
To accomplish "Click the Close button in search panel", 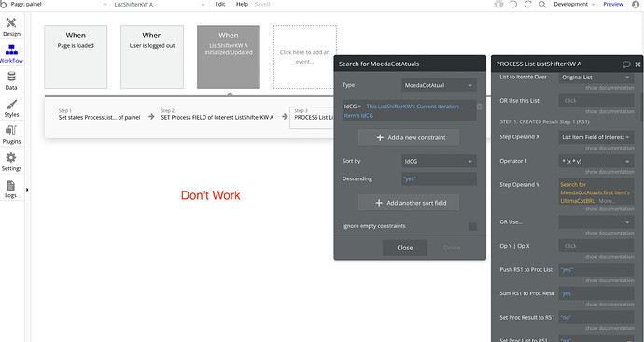I will pos(405,248).
